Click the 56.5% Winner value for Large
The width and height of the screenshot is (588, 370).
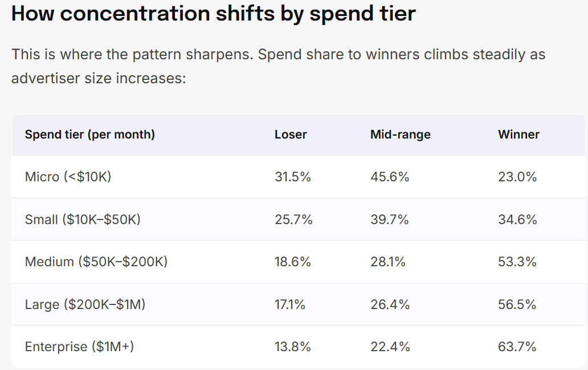(x=517, y=304)
